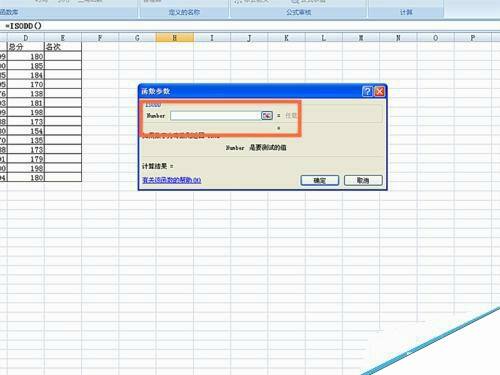Click the 定义的名称 ribbon group label
Viewport: 500px width, 375px height.
pos(184,12)
